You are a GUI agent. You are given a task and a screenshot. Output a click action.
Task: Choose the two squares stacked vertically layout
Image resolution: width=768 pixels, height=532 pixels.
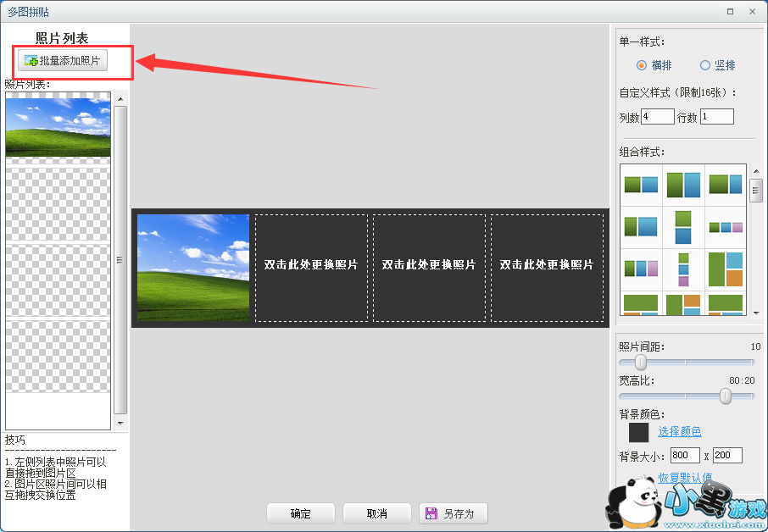pyautogui.click(x=683, y=227)
